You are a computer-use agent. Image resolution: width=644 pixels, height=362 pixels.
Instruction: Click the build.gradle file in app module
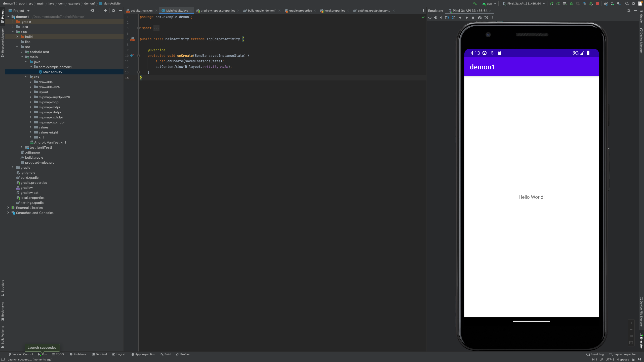[x=34, y=157]
